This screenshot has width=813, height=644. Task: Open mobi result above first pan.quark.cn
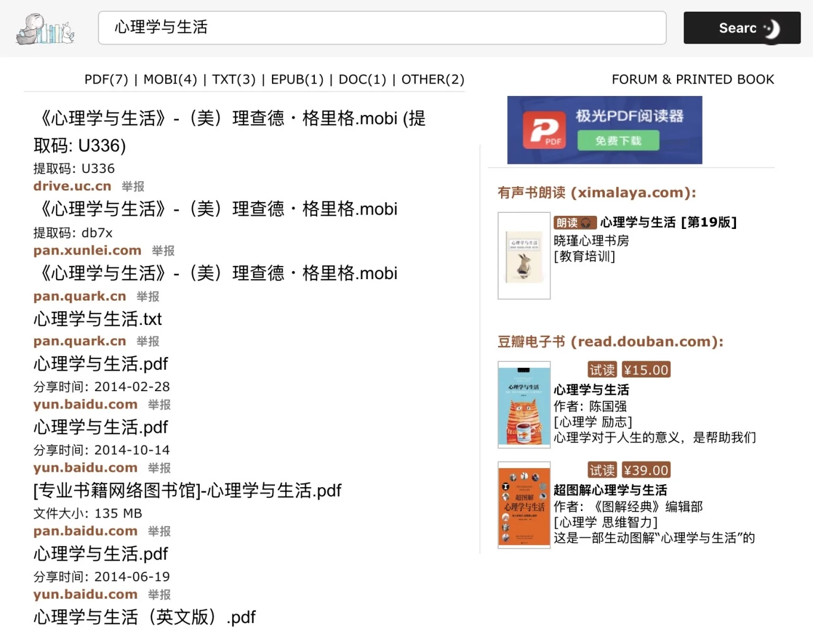coord(216,273)
